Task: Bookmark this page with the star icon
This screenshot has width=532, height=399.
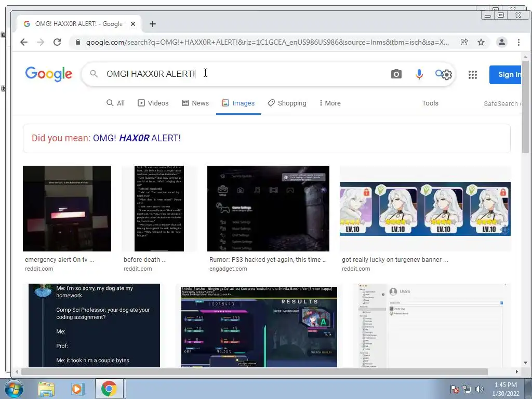Action: (x=481, y=42)
